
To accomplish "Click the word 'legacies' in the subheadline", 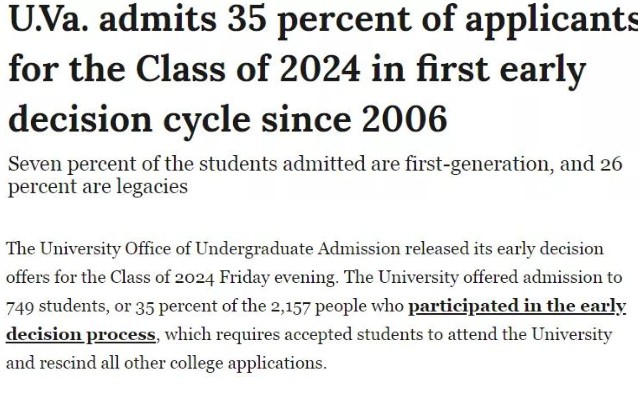I will click(152, 187).
